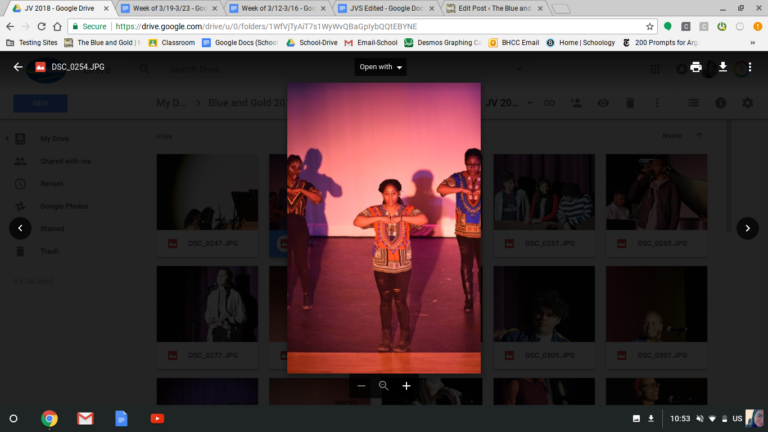Open Shared with me in sidebar
The height and width of the screenshot is (432, 768).
pyautogui.click(x=66, y=161)
